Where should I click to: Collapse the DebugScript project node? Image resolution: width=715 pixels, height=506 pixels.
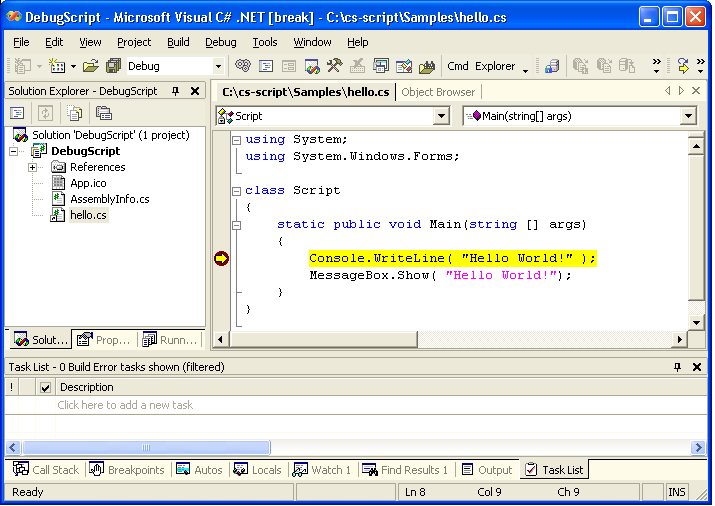(14, 151)
